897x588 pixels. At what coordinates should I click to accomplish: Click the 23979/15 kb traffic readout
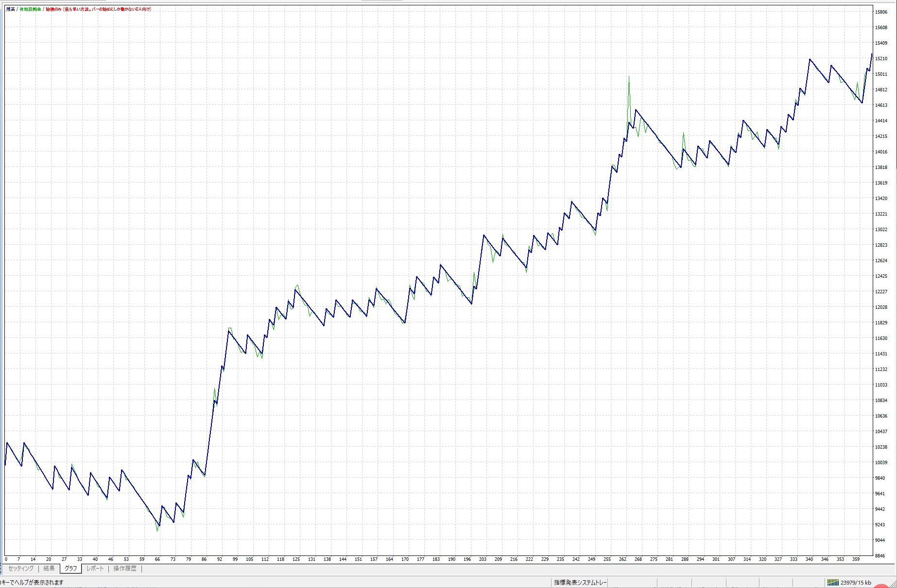(856, 583)
